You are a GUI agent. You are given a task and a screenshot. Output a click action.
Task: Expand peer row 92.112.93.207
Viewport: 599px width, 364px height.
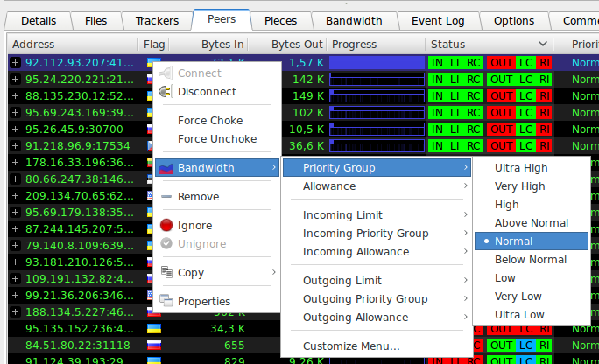tap(15, 63)
